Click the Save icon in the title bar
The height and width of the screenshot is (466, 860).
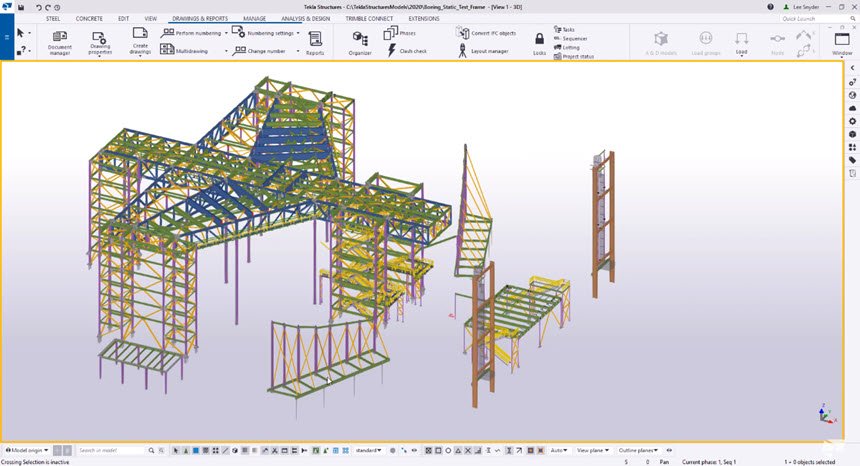21,7
